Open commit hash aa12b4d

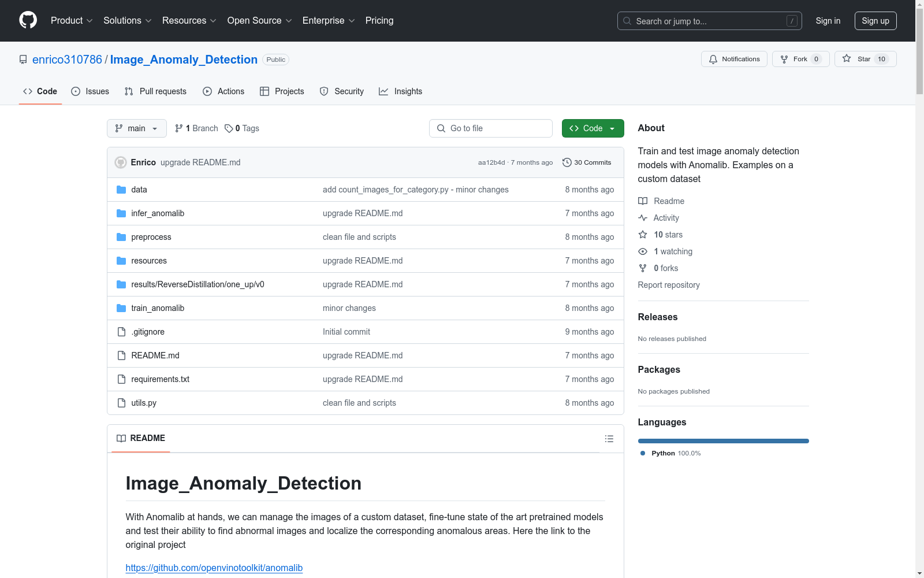tap(491, 162)
